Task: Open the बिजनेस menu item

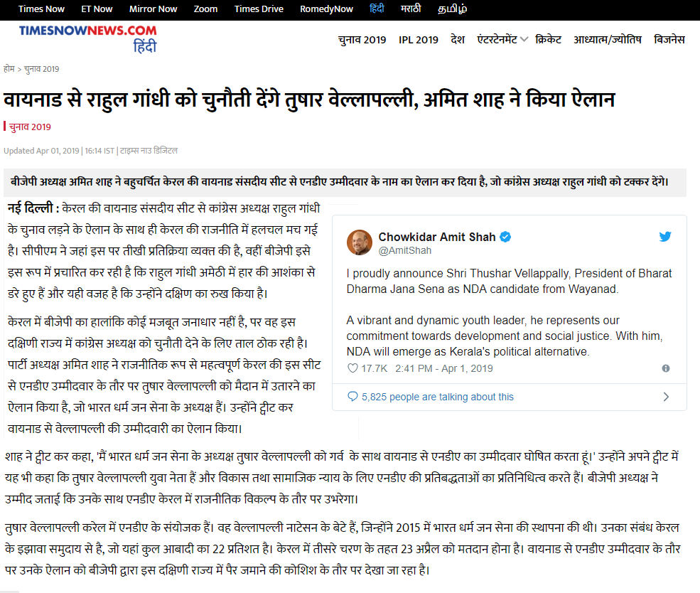Action: (669, 39)
